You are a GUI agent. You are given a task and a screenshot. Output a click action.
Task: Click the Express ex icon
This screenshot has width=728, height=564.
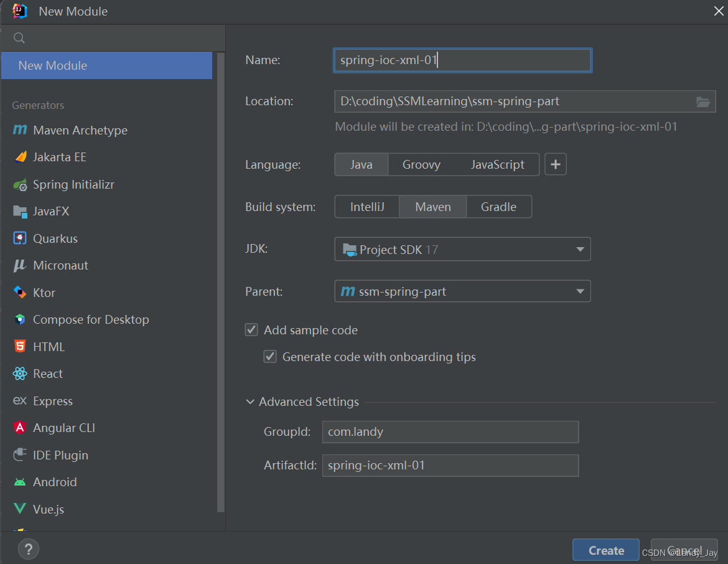(20, 400)
